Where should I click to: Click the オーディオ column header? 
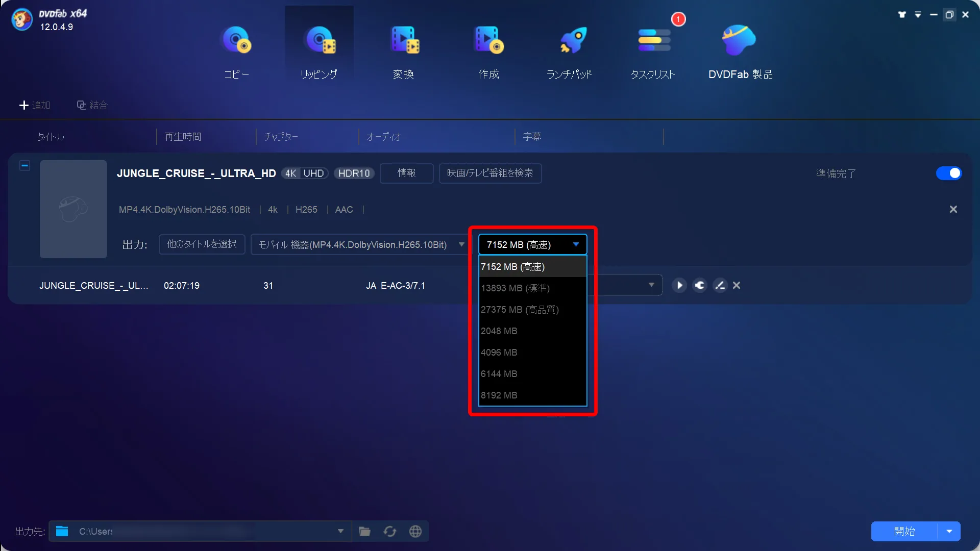(x=384, y=137)
